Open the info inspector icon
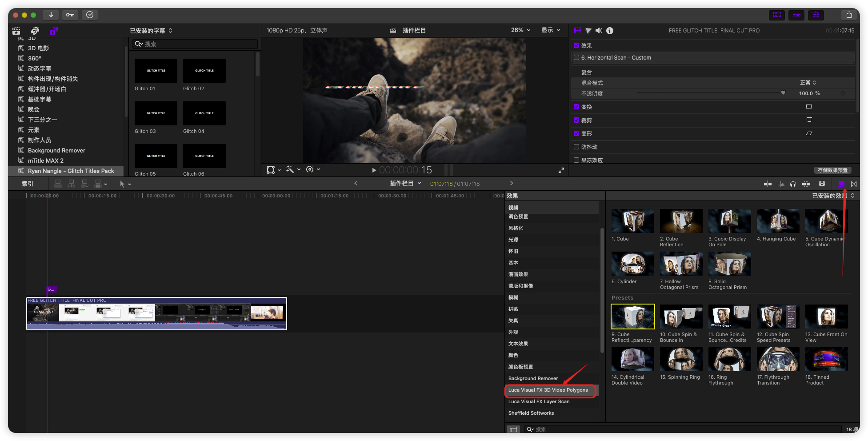Image resolution: width=868 pixels, height=441 pixels. click(610, 31)
